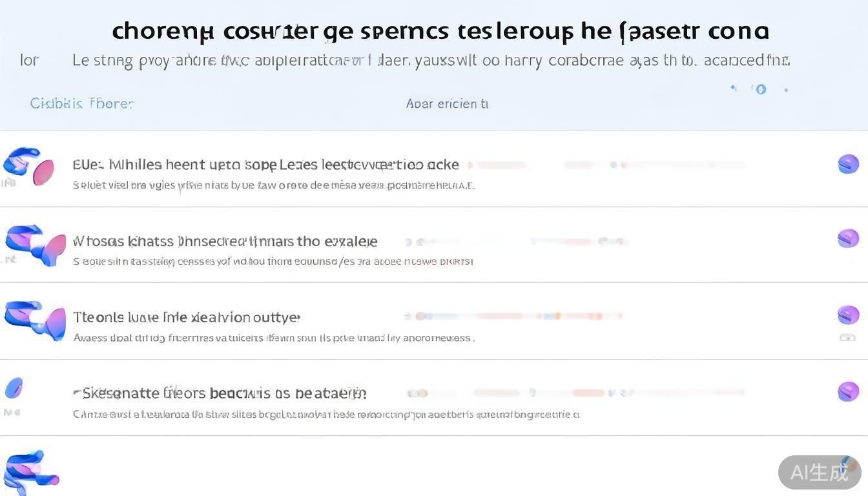Click the purple badge on the 'Tteonls luate' row
Screen dimensions: 868x496
848,315
